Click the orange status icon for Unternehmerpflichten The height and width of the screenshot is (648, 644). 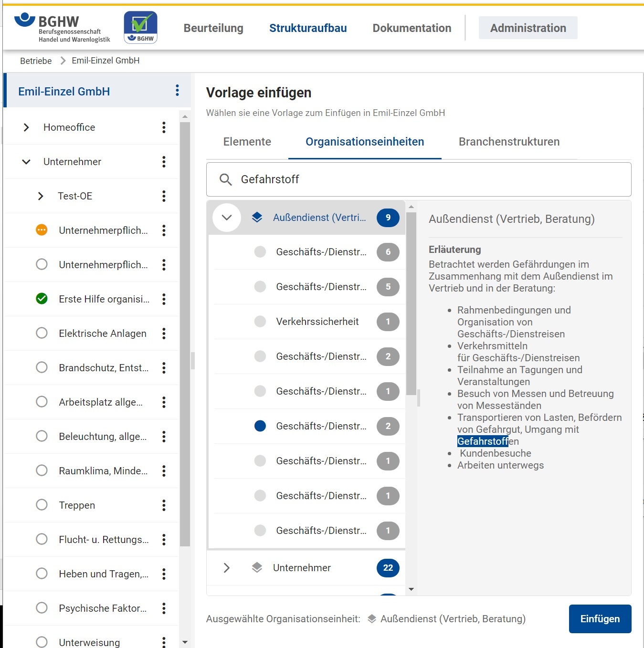click(42, 230)
